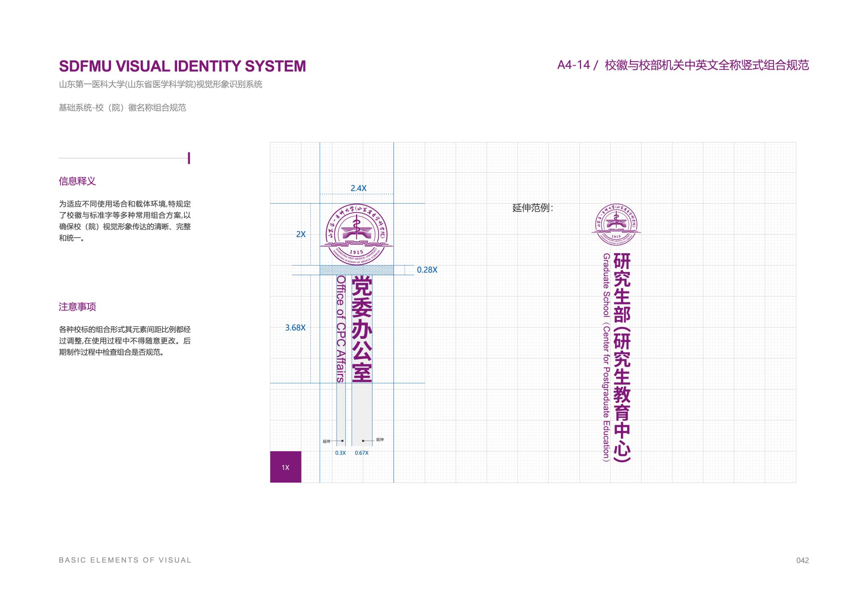868x614 pixels.
Task: Click the page number 042
Action: pos(802,560)
